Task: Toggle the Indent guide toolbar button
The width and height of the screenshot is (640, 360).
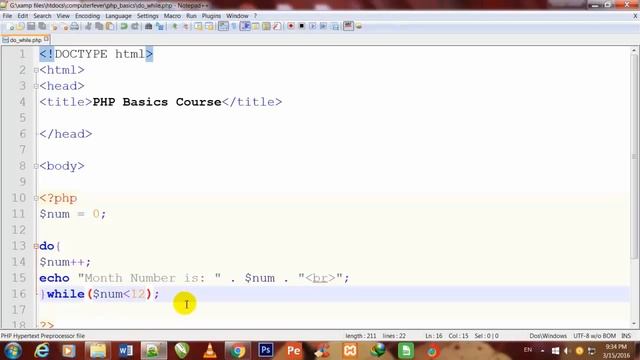Action: (x=246, y=26)
